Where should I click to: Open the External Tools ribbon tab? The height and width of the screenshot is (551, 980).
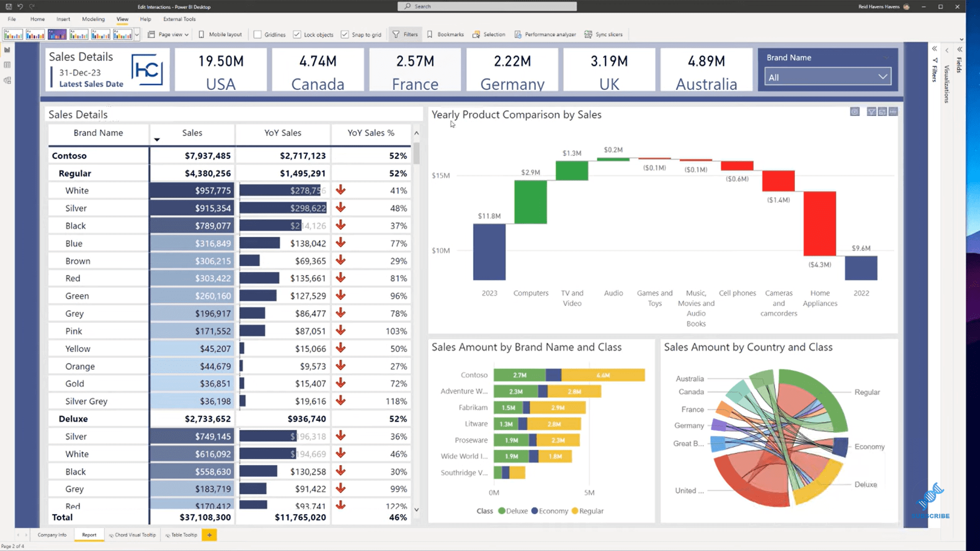179,19
